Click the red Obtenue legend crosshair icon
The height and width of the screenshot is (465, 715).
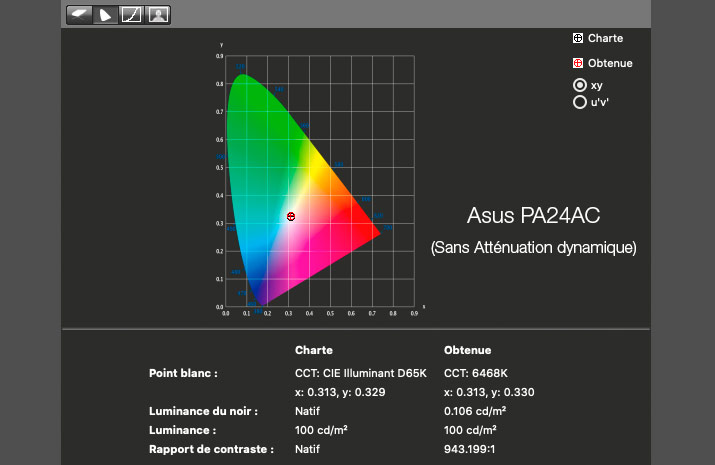click(578, 63)
